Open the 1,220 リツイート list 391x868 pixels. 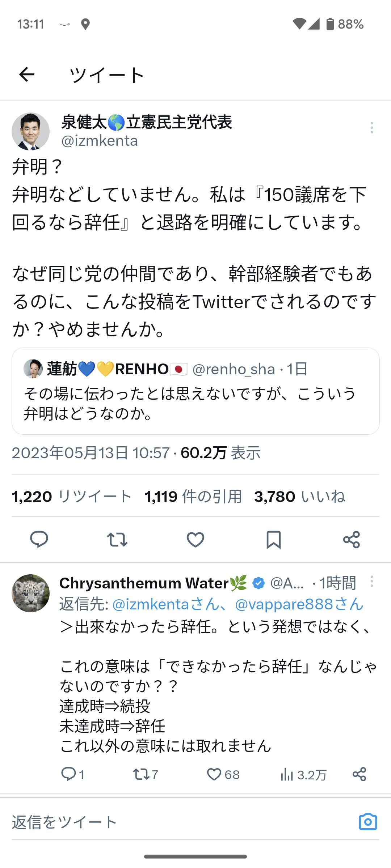(x=72, y=497)
